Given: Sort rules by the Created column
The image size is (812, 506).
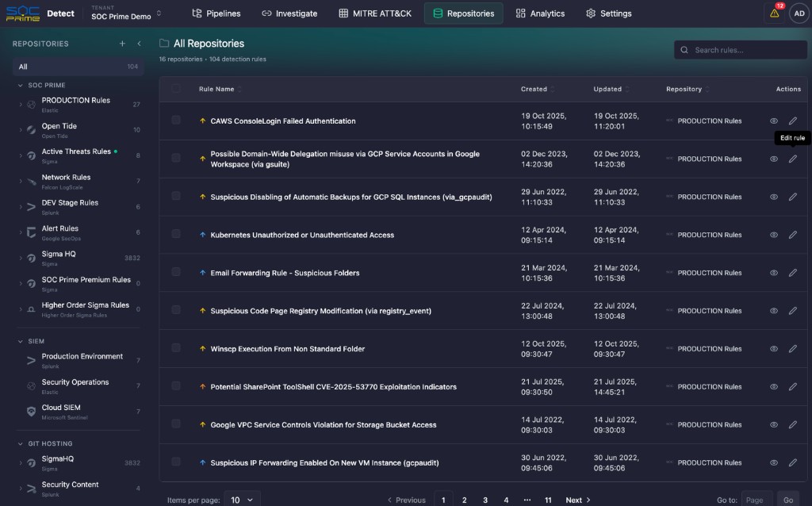Looking at the screenshot, I should pos(538,89).
